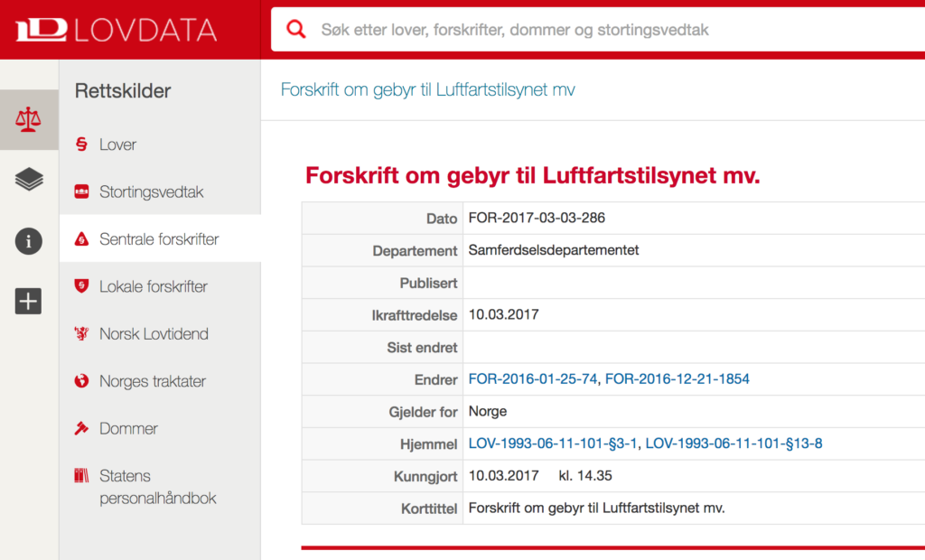Select the scales of justice sidebar icon

pyautogui.click(x=29, y=119)
